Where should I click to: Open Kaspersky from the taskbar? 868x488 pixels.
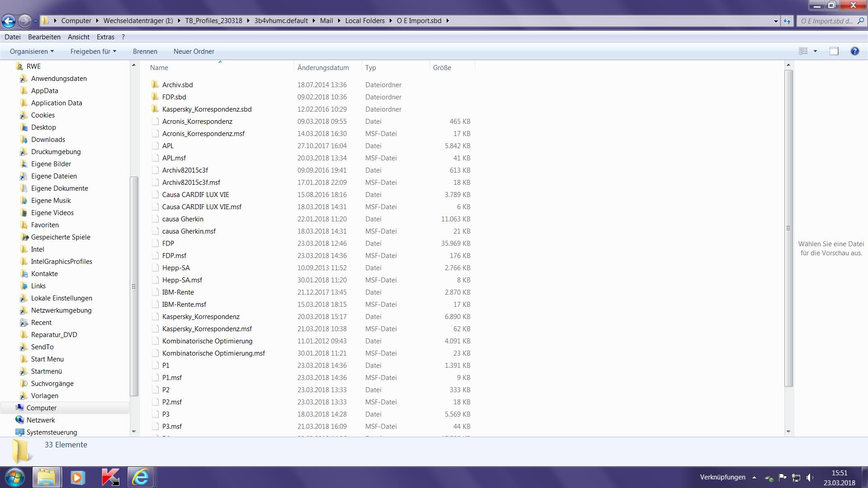point(109,477)
